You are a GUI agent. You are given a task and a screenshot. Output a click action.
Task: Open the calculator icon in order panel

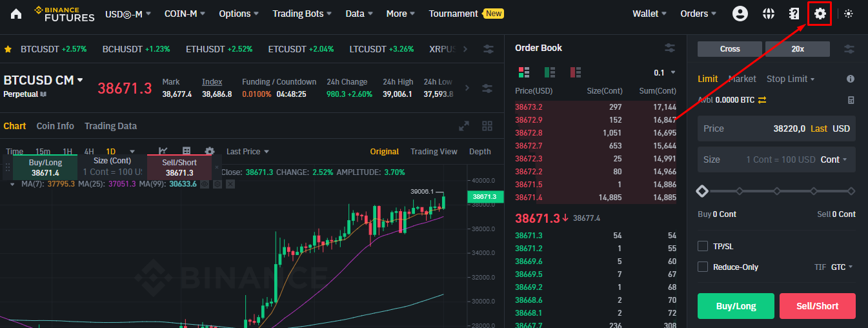click(x=851, y=100)
